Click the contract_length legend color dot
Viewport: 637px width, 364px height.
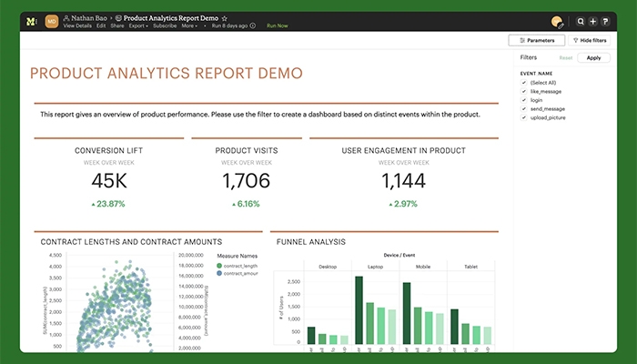[219, 265]
